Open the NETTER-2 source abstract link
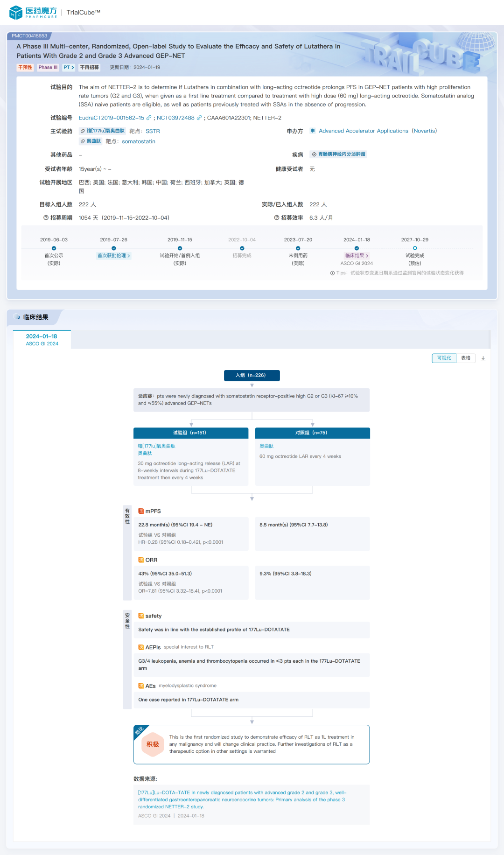This screenshot has width=504, height=855. 242,799
